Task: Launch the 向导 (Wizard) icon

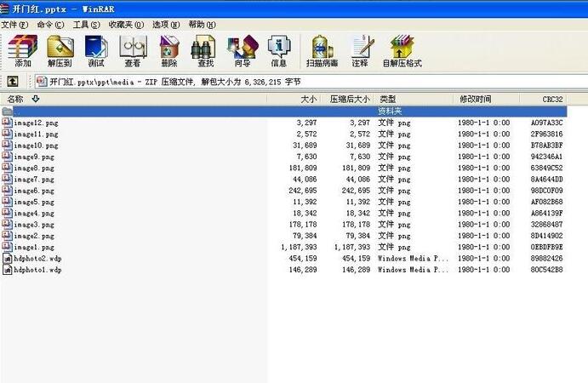Action: 242,51
